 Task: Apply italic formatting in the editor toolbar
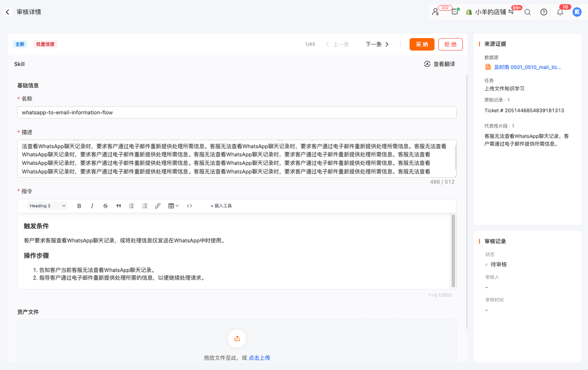[x=92, y=206]
